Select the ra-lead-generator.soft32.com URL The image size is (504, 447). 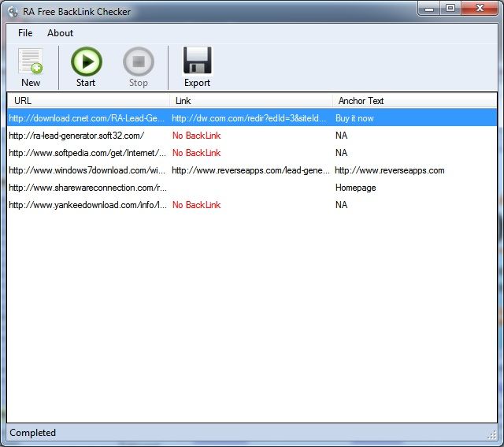point(76,136)
